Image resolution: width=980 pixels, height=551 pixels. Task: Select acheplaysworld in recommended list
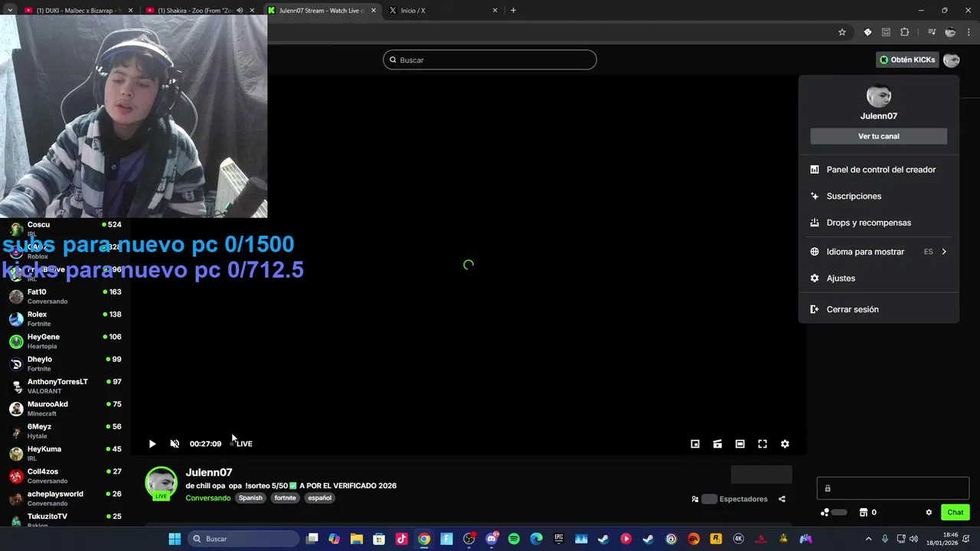click(65, 498)
